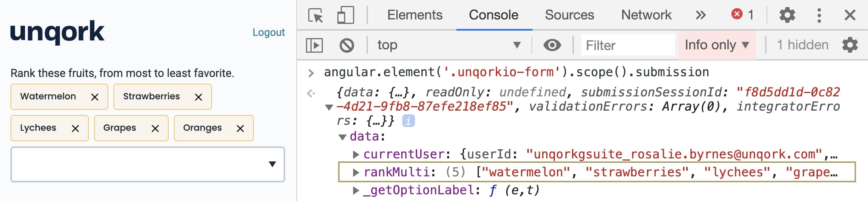Click the Logout link
The width and height of the screenshot is (868, 201).
coord(269,33)
